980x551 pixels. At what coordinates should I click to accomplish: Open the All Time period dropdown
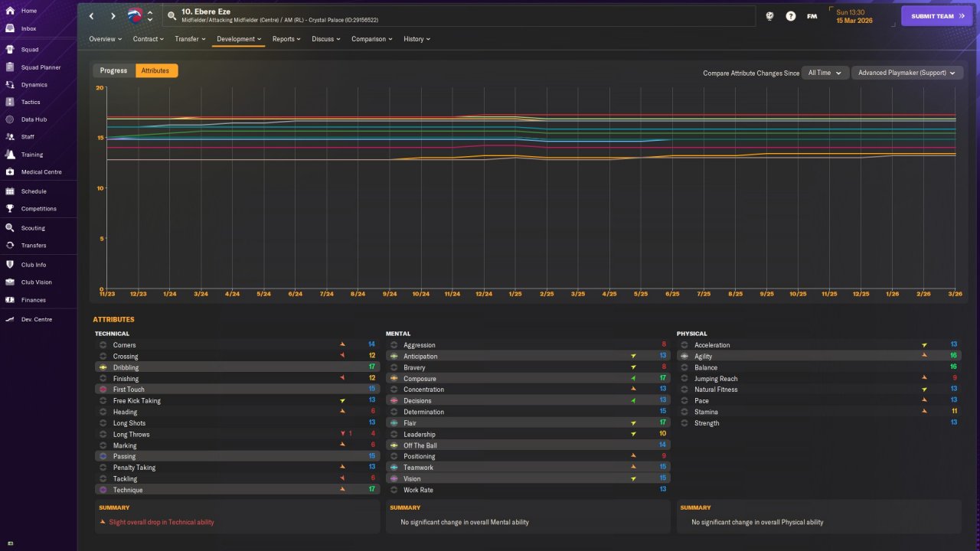[x=825, y=73]
